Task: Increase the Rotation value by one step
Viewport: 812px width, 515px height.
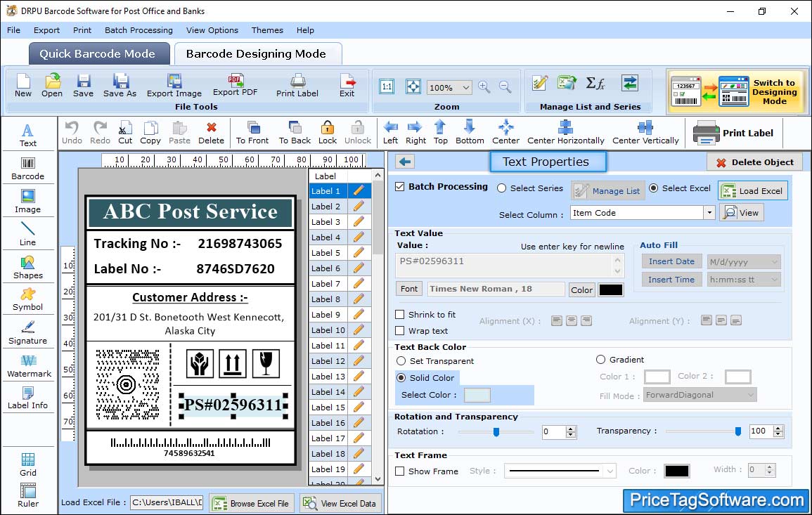Action: click(x=571, y=429)
